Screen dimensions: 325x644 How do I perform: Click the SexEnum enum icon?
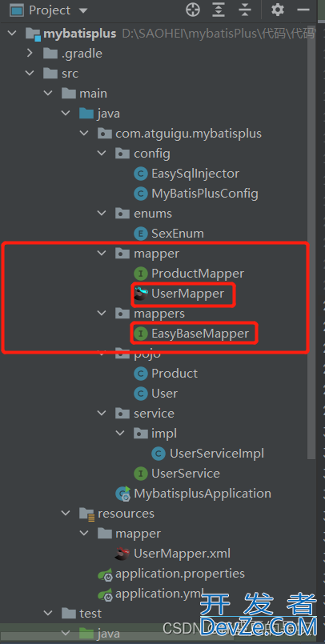pyautogui.click(x=141, y=234)
